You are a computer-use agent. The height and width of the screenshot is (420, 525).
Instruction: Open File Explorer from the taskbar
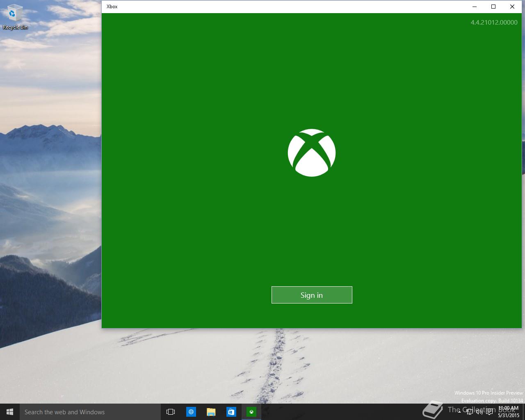click(211, 412)
